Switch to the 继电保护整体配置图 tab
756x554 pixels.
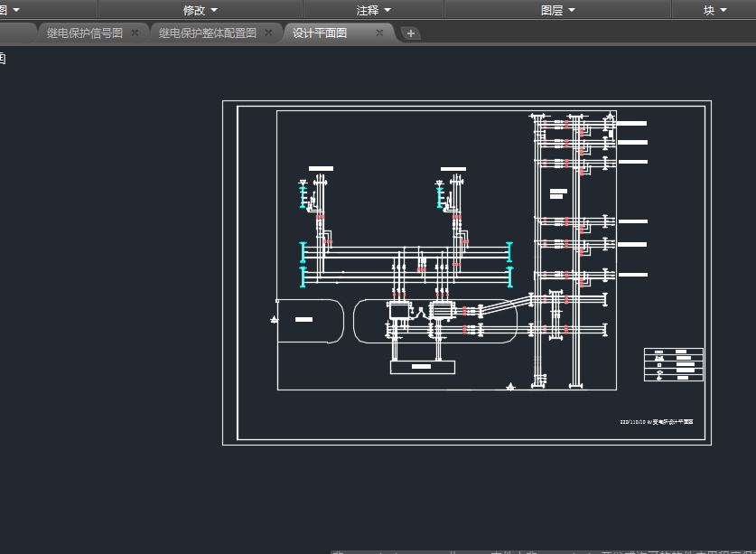pos(207,33)
